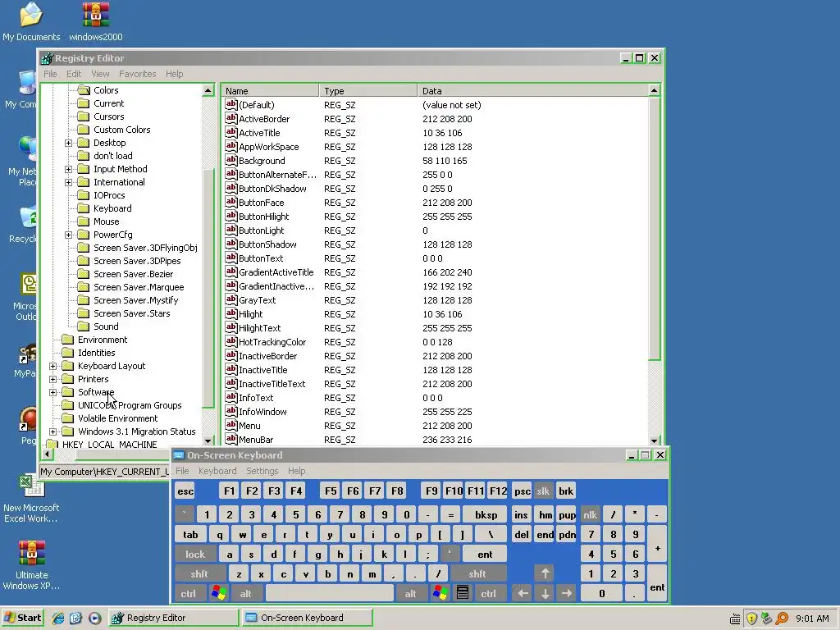The height and width of the screenshot is (630, 840).
Task: Open Registry Editor Favorites menu
Action: coord(138,74)
